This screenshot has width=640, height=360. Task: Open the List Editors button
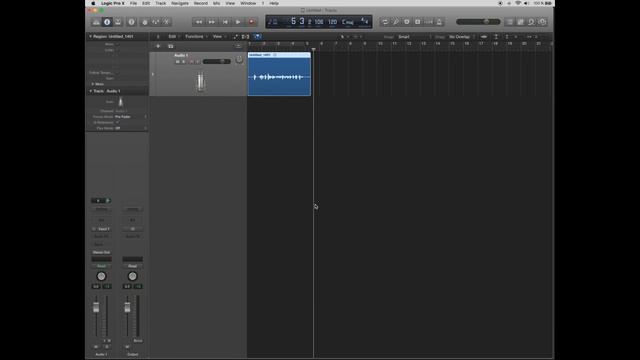[x=510, y=22]
